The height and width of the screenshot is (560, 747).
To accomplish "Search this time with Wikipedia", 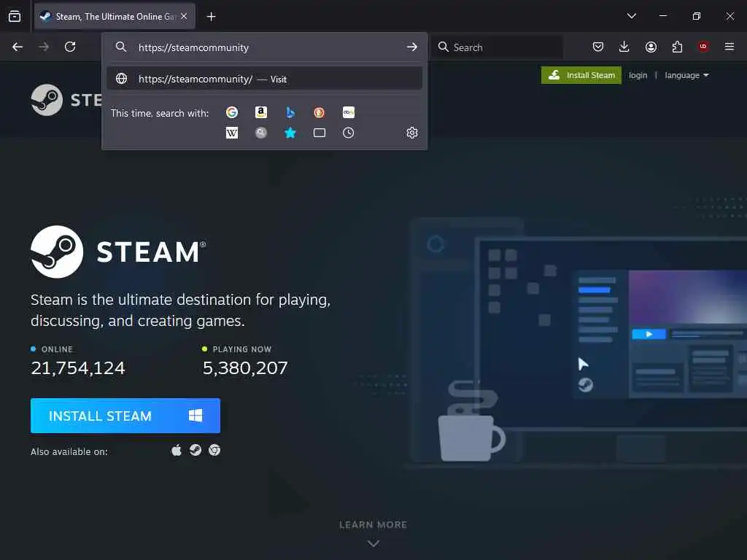I will (x=232, y=133).
